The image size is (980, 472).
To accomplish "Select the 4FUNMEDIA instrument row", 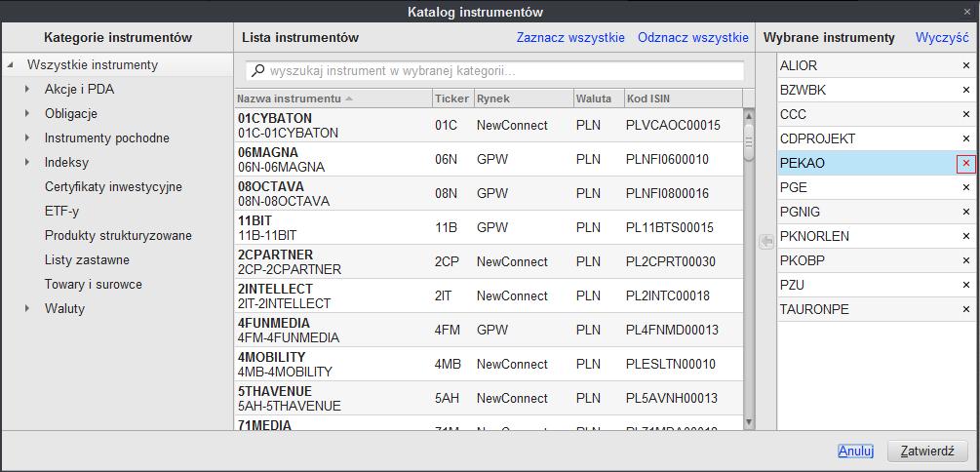I will coord(489,330).
